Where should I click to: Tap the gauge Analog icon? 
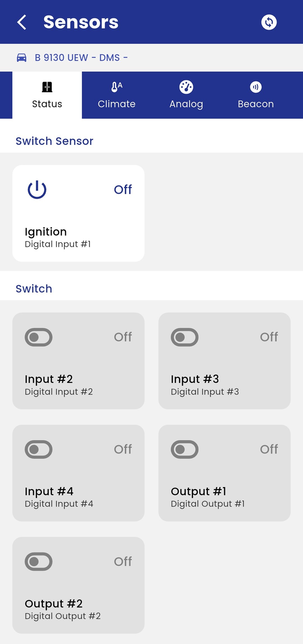(186, 87)
